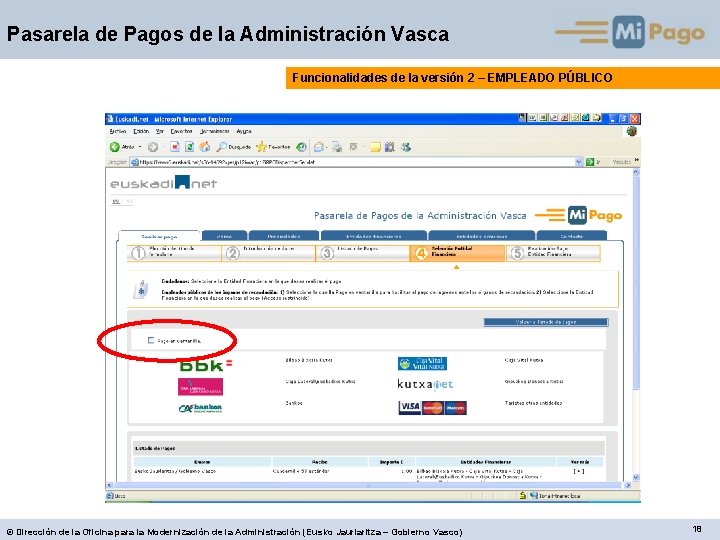720x540 pixels.
Task: Click the Gipuzkoa Donostia Kutxa link
Action: tap(534, 381)
